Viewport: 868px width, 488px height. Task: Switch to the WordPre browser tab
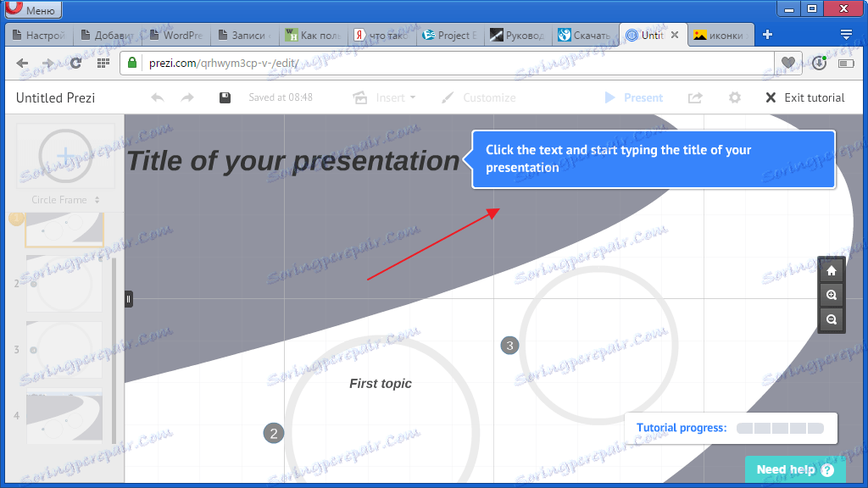click(x=176, y=36)
